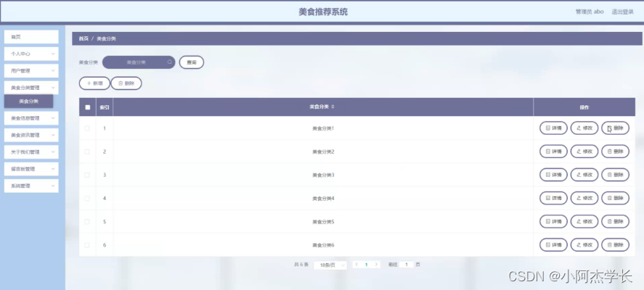View 详情 of 美食分类6
The width and height of the screenshot is (644, 290).
[x=553, y=245]
